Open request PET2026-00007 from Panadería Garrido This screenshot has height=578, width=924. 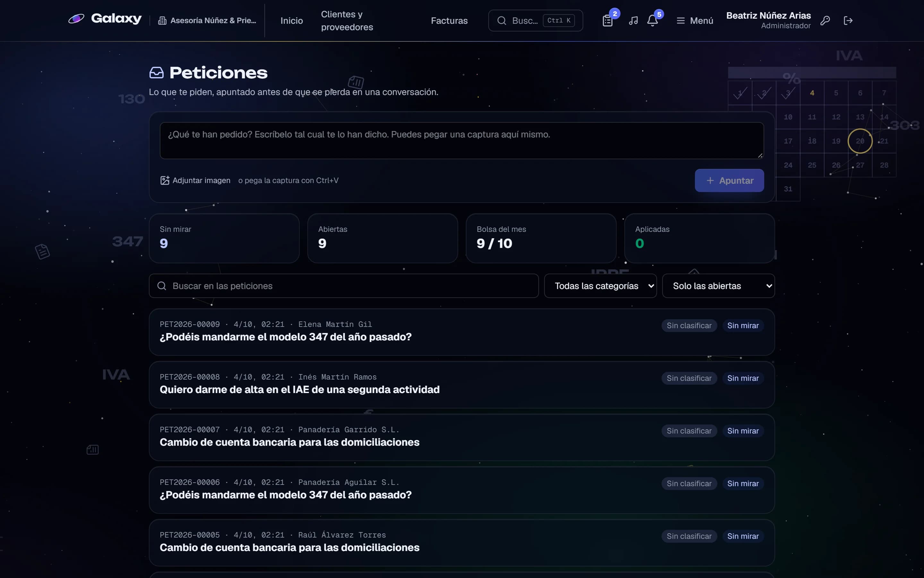coord(462,437)
